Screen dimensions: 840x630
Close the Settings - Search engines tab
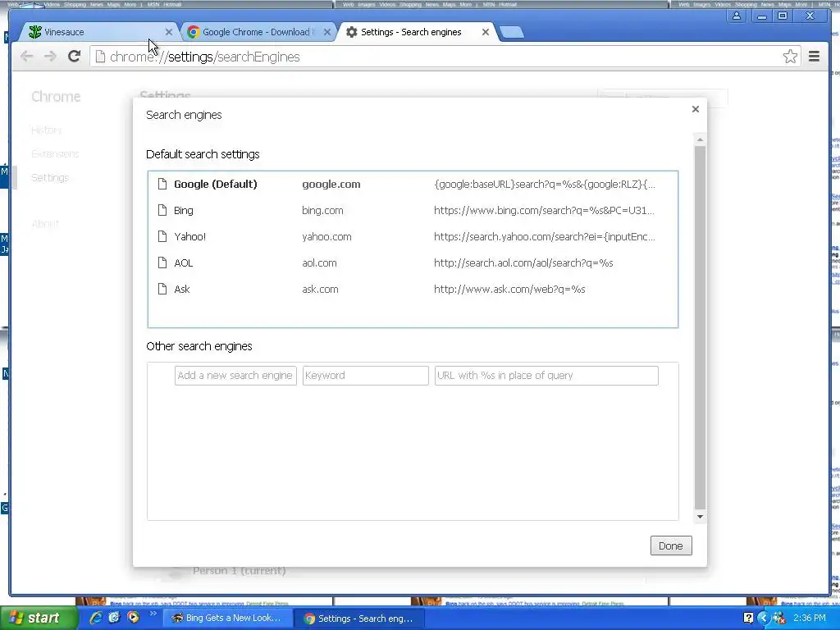[x=486, y=32]
